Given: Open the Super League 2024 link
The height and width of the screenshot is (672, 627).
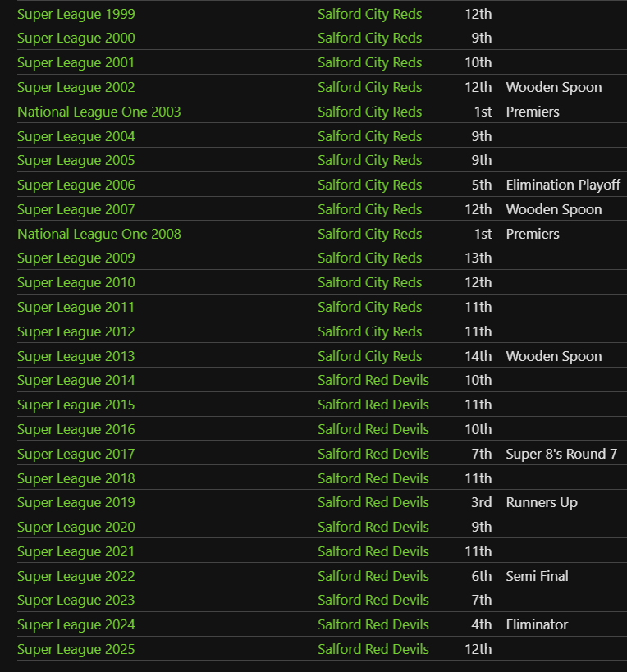Looking at the screenshot, I should click(x=76, y=625).
